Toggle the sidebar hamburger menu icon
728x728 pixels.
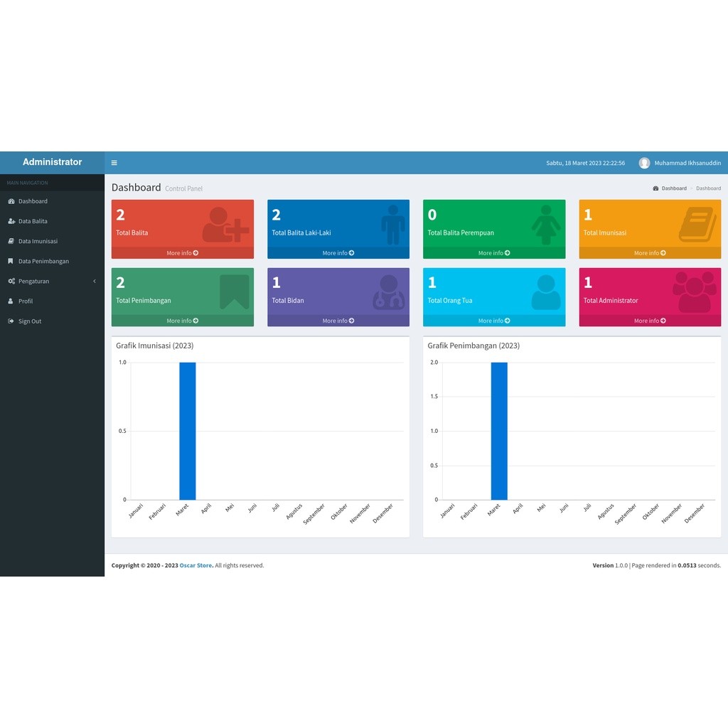coord(114,163)
